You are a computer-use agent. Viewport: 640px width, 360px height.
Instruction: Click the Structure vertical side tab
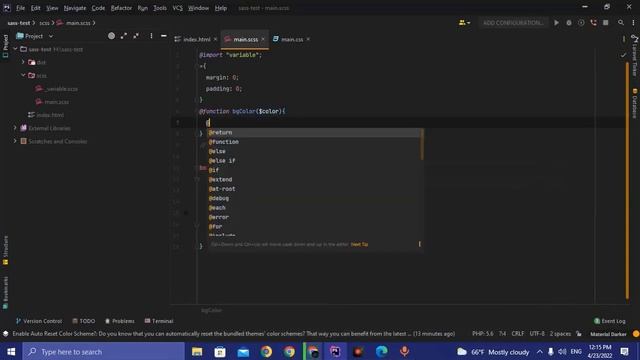tap(5, 250)
